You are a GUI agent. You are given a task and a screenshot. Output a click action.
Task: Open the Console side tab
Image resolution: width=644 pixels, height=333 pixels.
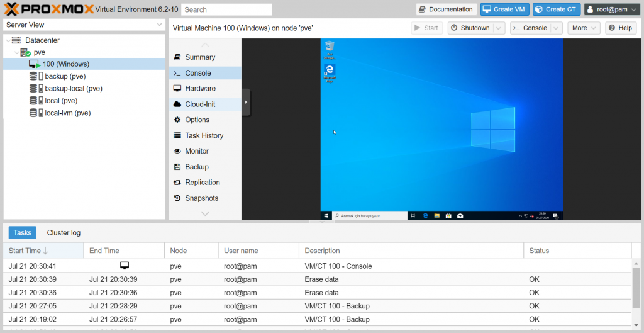coord(205,73)
